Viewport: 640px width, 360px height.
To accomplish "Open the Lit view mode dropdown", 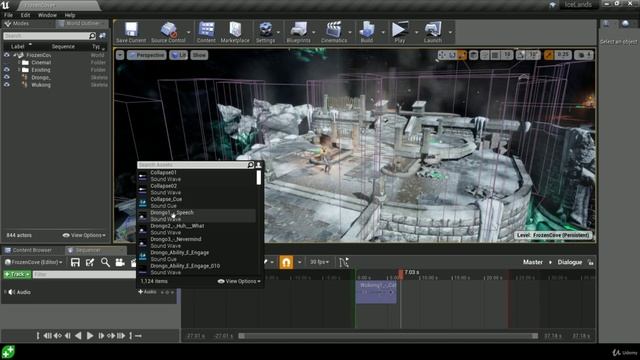I will 178,55.
